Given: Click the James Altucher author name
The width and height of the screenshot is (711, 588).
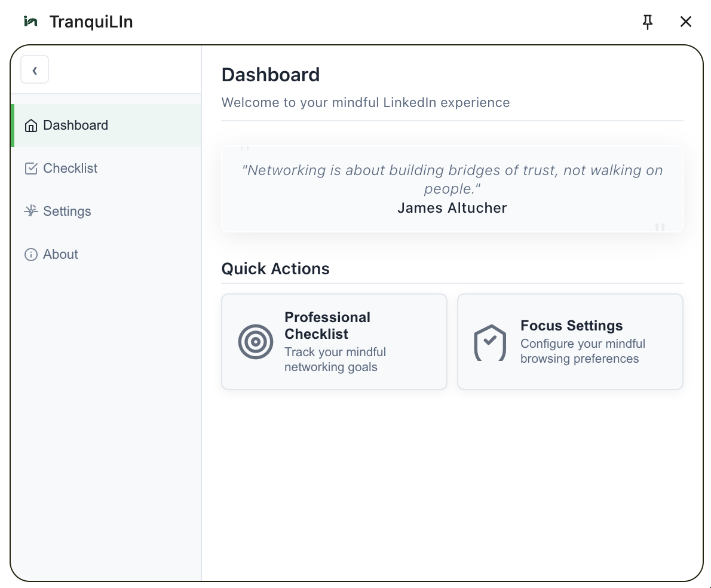Looking at the screenshot, I should tap(452, 208).
